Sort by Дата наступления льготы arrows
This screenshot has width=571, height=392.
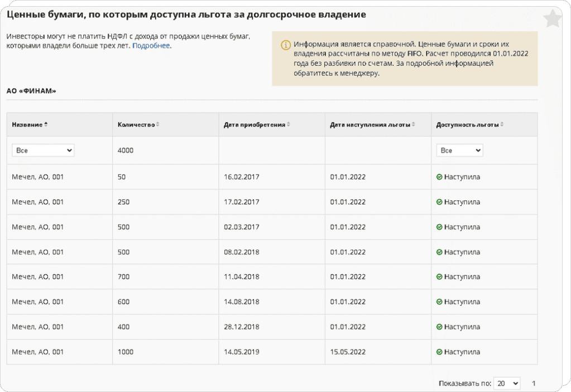[414, 124]
